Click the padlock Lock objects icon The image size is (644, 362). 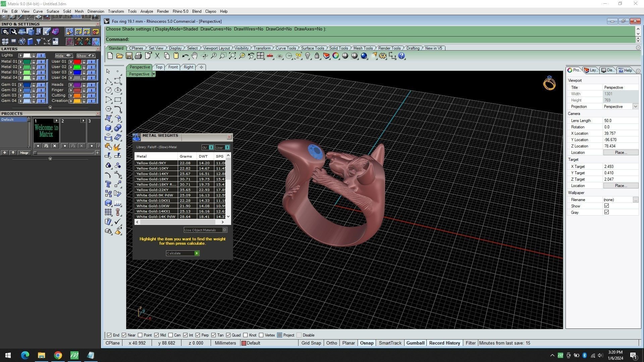(x=317, y=56)
